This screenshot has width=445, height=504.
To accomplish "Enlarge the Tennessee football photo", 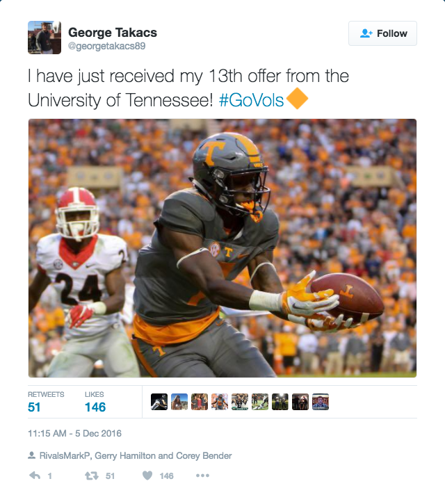I will 222,248.
